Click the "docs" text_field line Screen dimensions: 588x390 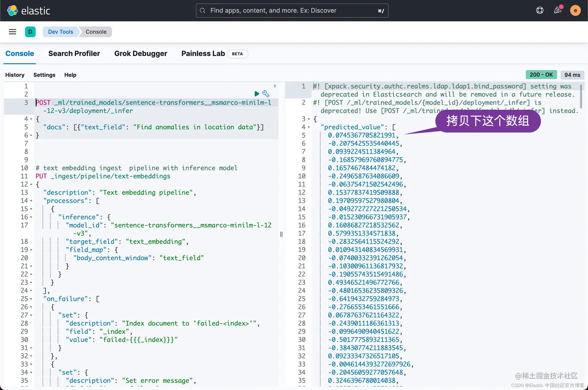[154, 127]
